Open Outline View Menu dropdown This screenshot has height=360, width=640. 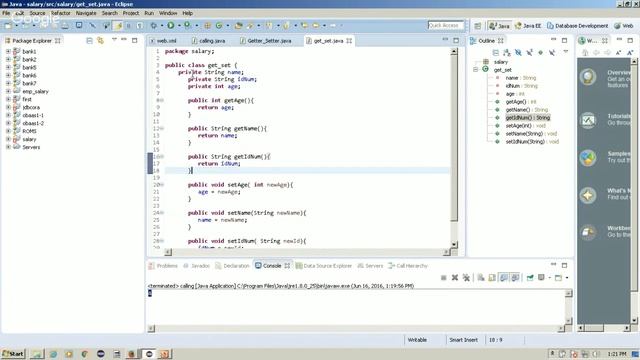tap(566, 52)
